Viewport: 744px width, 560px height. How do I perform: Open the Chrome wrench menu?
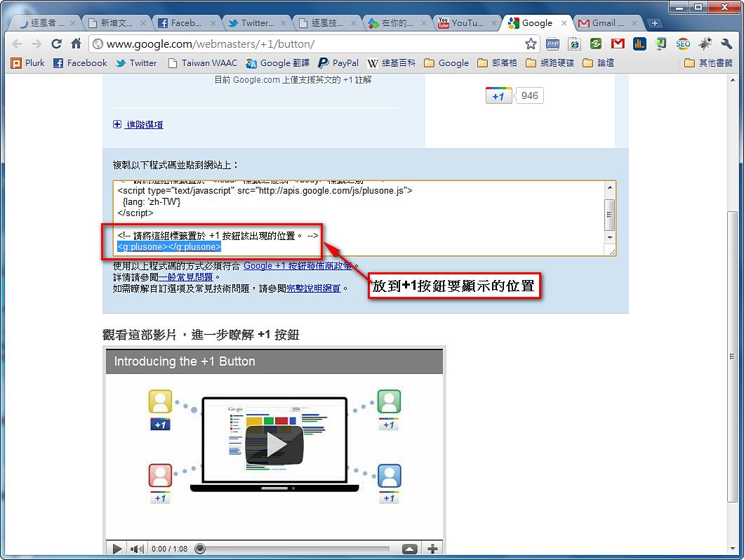click(726, 44)
